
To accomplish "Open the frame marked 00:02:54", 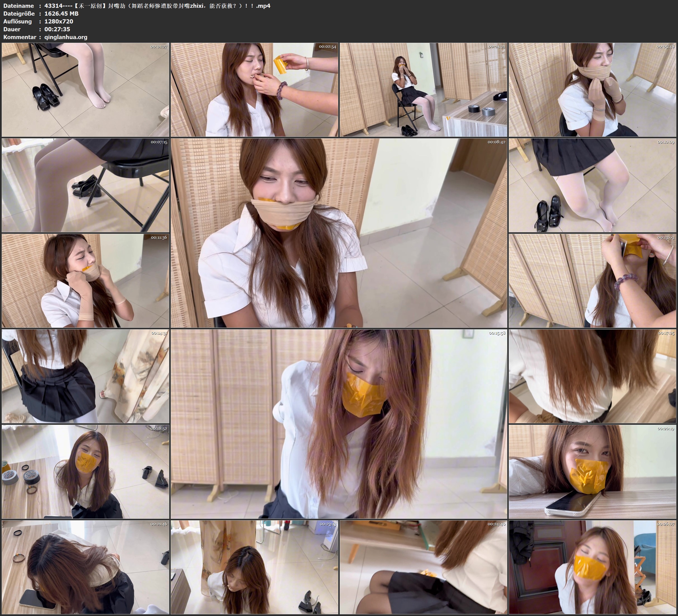I will [x=254, y=89].
